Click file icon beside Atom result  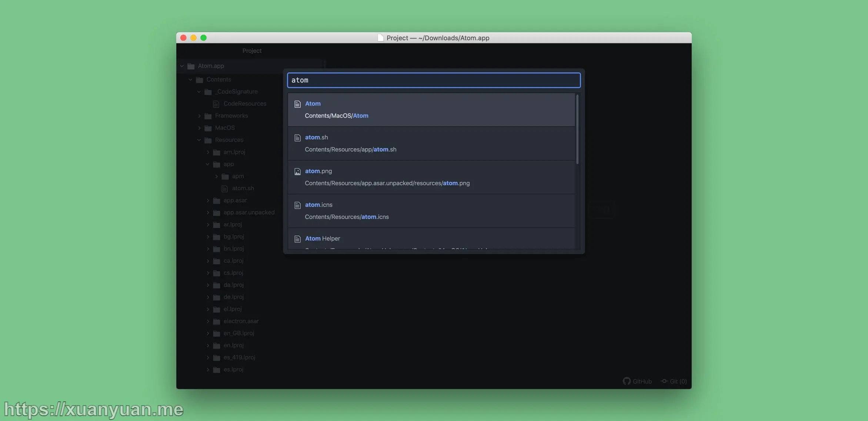(297, 104)
